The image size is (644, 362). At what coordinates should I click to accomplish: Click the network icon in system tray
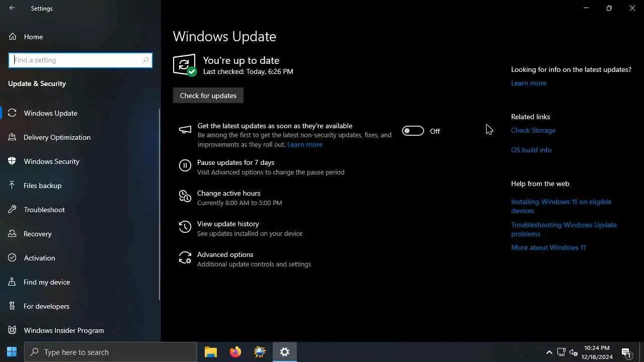(x=561, y=352)
